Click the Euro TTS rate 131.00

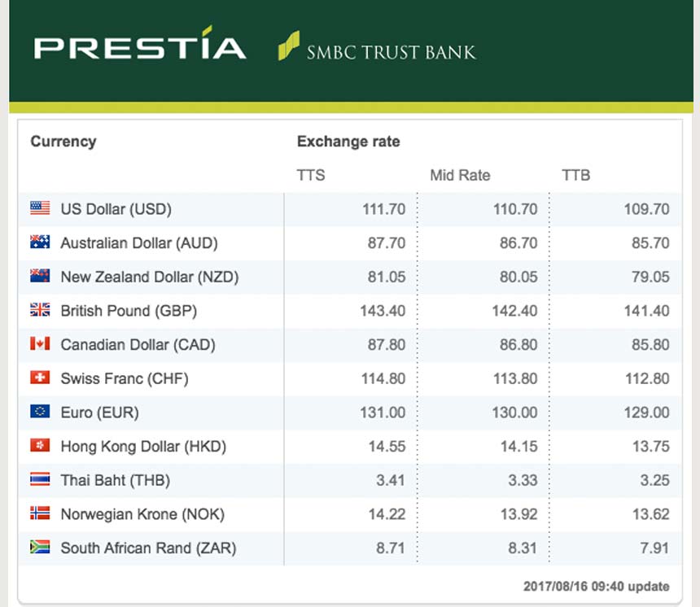[x=383, y=413]
